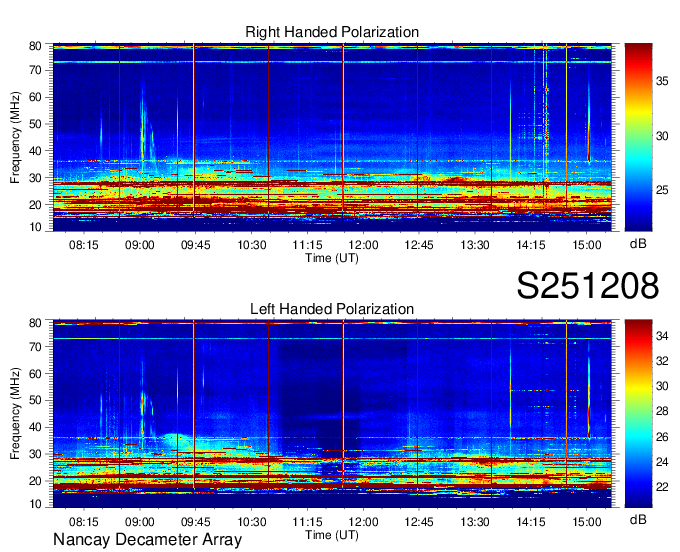Click the upper plot's Time (UT) axis label
Viewport: 680px width, 552px height.
pyautogui.click(x=331, y=258)
